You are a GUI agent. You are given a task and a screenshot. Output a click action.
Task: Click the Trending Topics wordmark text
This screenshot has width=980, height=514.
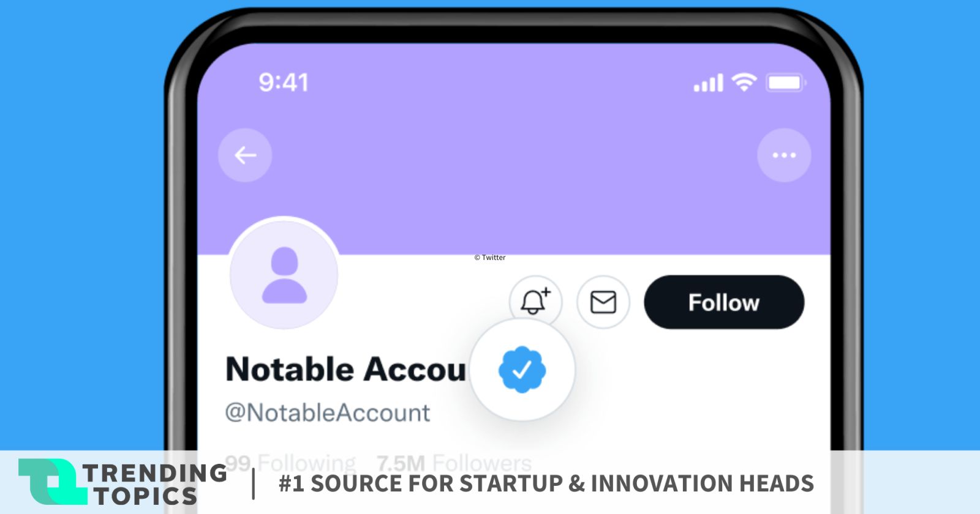point(153,483)
